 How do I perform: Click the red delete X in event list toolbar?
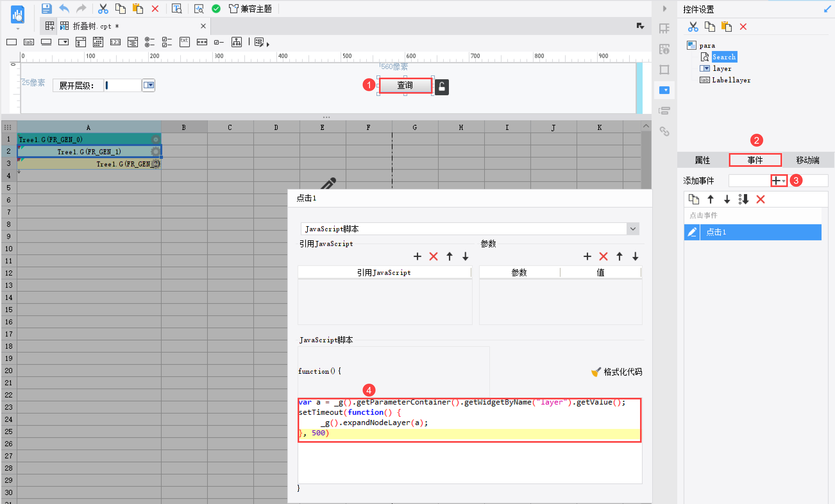761,199
